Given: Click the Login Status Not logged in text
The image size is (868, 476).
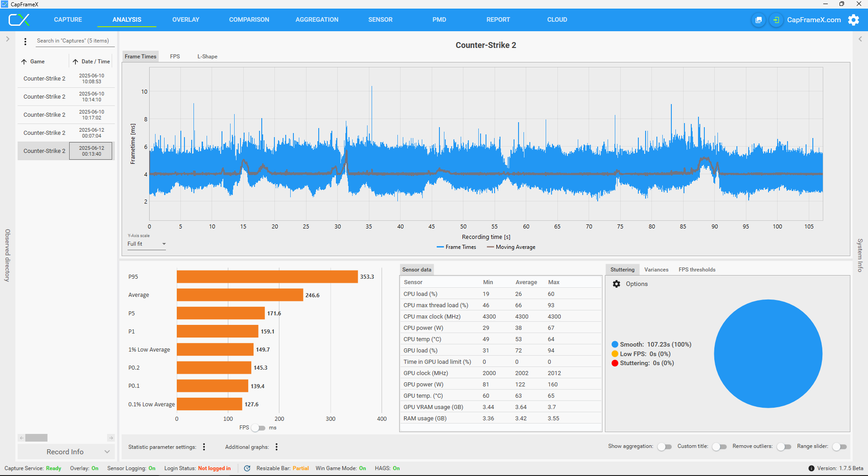Looking at the screenshot, I should (x=214, y=468).
